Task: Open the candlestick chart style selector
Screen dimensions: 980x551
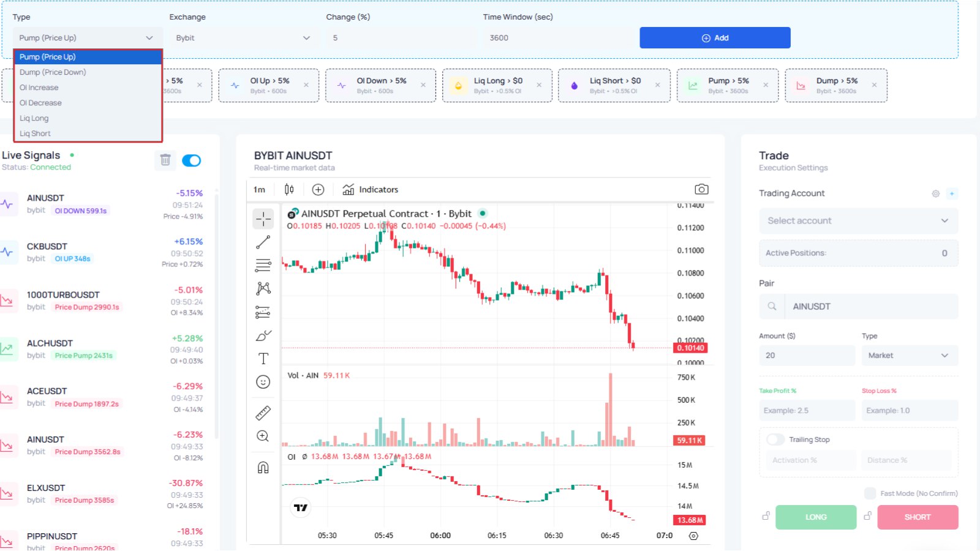Action: [289, 190]
